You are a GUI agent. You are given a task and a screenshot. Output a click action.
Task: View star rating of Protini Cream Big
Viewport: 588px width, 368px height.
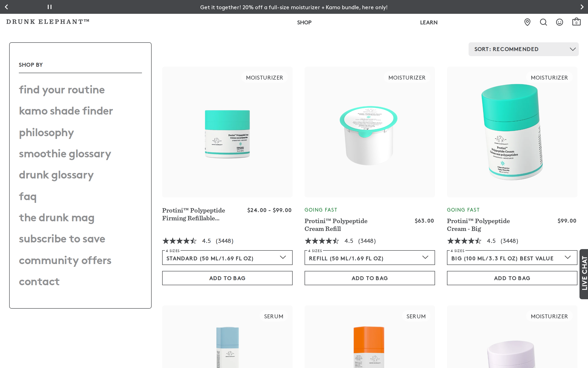tap(464, 241)
